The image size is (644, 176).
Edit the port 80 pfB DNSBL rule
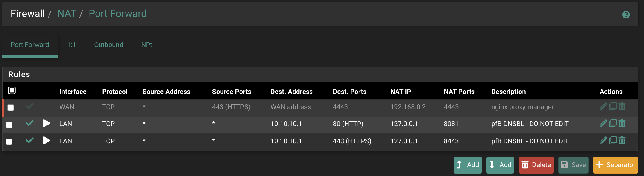coord(603,123)
